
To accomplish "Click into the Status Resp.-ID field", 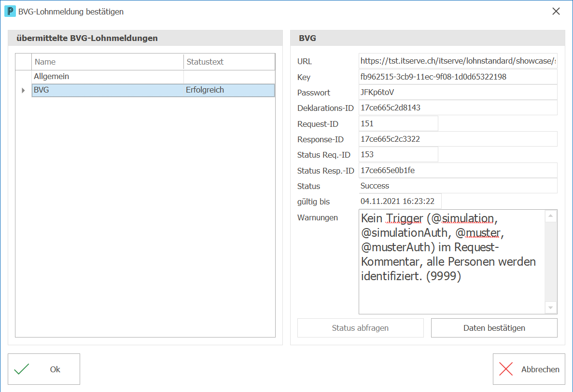I will click(x=458, y=171).
